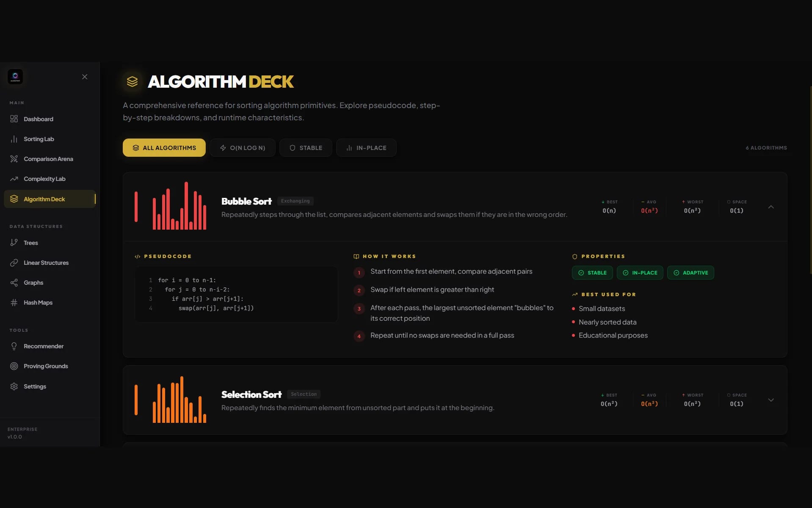Click Bubble Sort best case O(n) value
Image resolution: width=812 pixels, height=508 pixels.
tap(609, 211)
